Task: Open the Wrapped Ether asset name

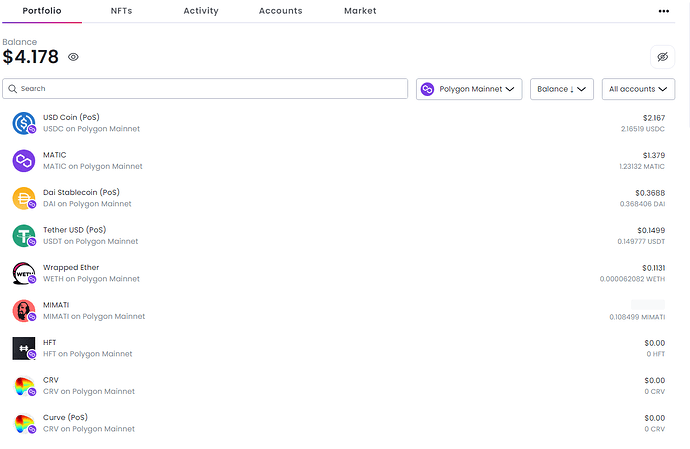Action: pos(71,267)
